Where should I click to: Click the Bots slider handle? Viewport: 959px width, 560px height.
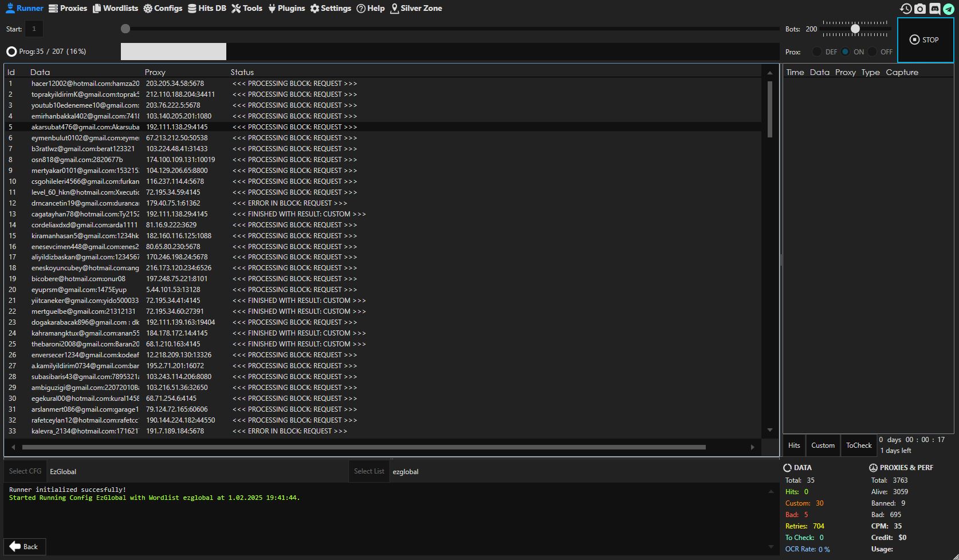[x=855, y=29]
